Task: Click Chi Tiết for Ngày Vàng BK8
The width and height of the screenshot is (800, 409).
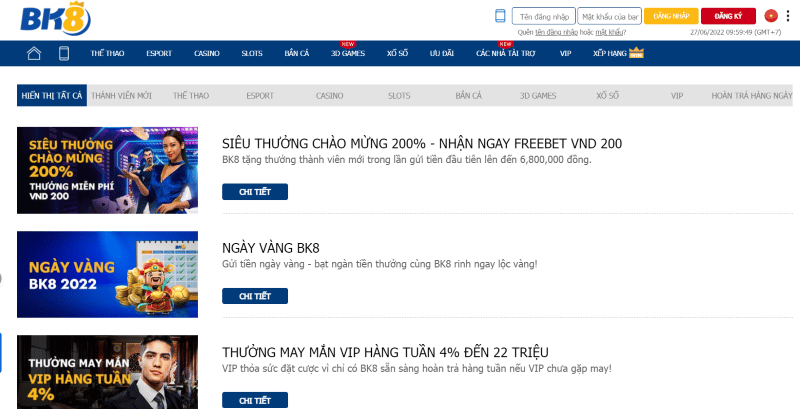Action: [x=255, y=296]
